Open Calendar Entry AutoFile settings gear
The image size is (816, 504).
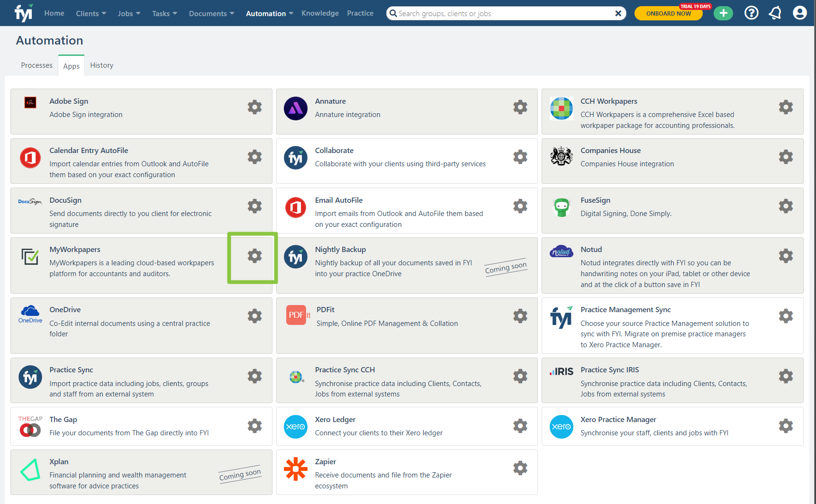click(254, 157)
